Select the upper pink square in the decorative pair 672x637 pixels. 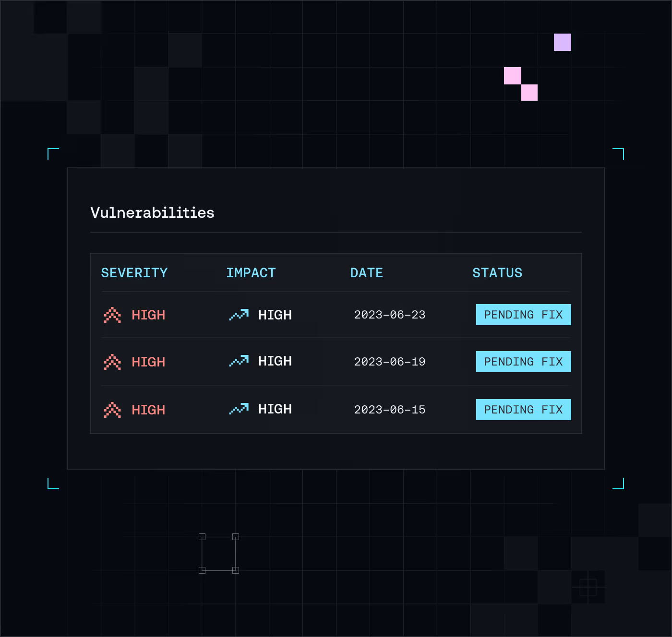tap(512, 76)
